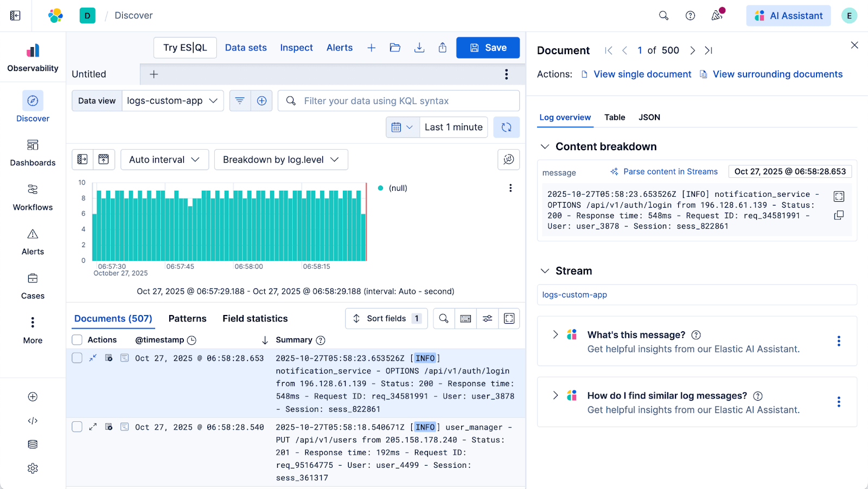Open saved searches folder icon
This screenshot has width=868, height=489.
395,48
